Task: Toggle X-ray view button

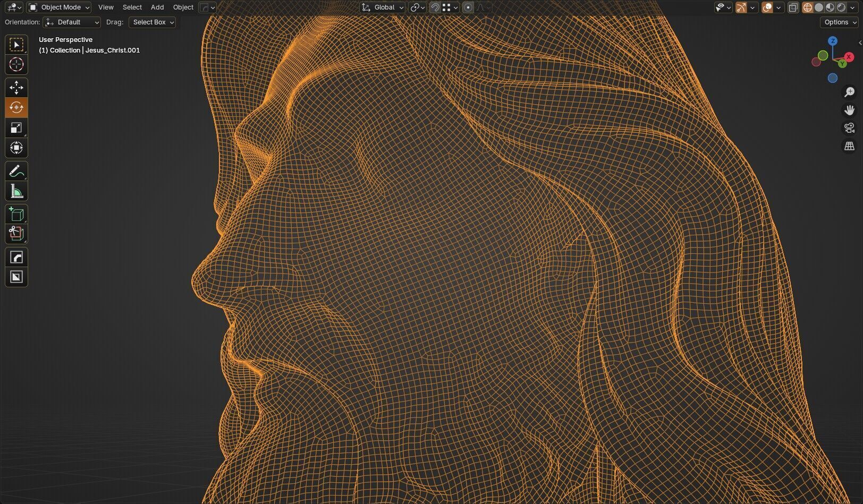Action: [793, 7]
